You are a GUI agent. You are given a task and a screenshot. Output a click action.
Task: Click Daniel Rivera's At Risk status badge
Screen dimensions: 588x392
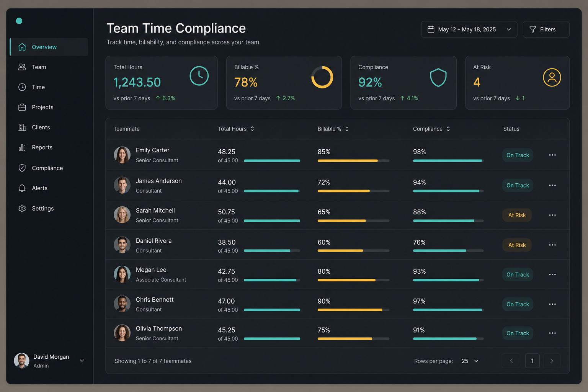(517, 245)
